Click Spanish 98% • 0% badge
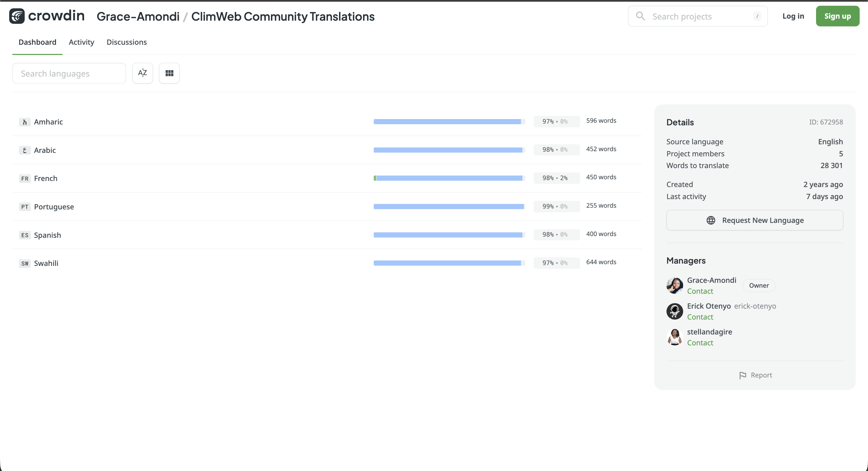 pos(556,235)
